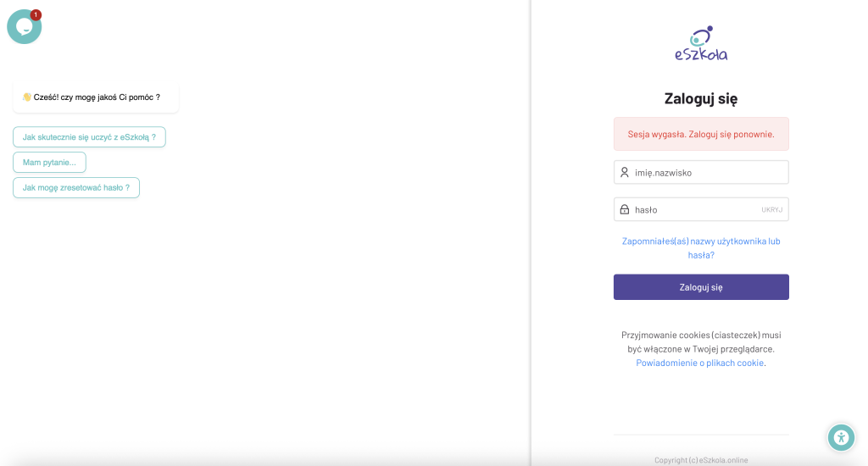This screenshot has width=868, height=466.
Task: Click the user icon in username field
Action: (x=625, y=172)
